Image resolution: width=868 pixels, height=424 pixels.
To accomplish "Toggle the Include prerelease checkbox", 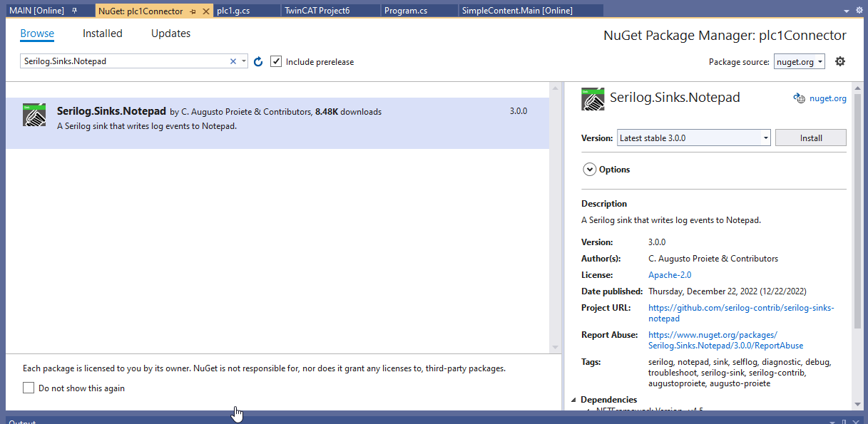I will click(x=276, y=61).
